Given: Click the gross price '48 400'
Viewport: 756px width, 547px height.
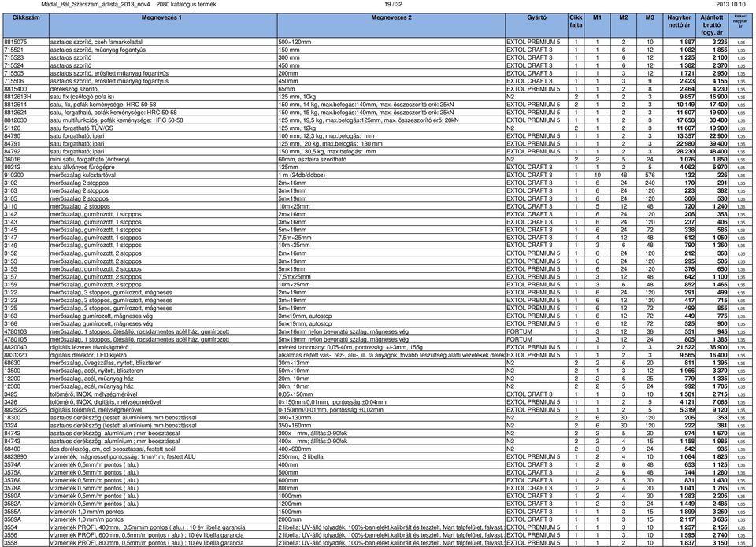Looking at the screenshot, I should click(x=718, y=151).
